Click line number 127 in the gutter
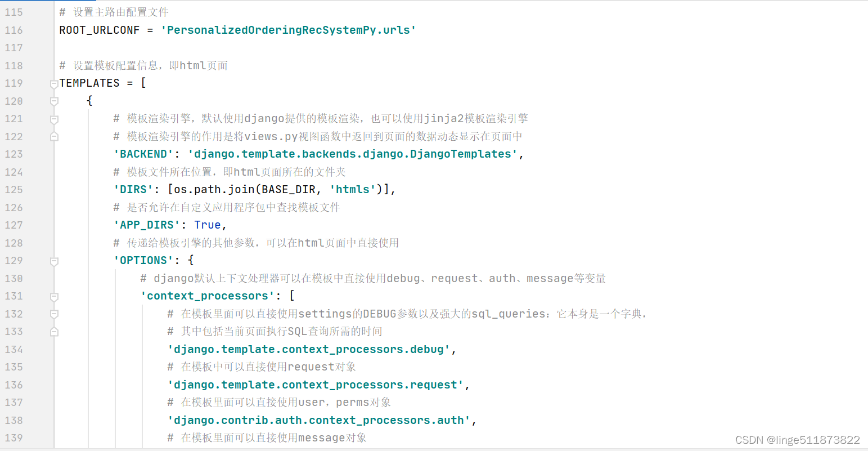 [x=14, y=225]
